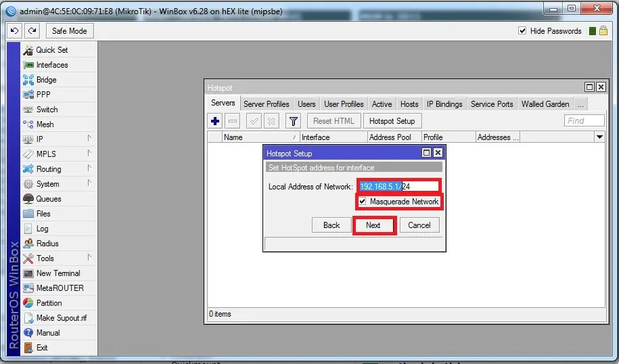Click the Redo arrow icon
This screenshot has height=364, width=619.
pyautogui.click(x=32, y=31)
